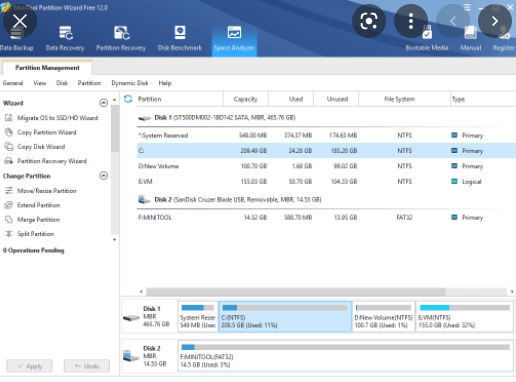Sort by Unused column header

pos(336,99)
